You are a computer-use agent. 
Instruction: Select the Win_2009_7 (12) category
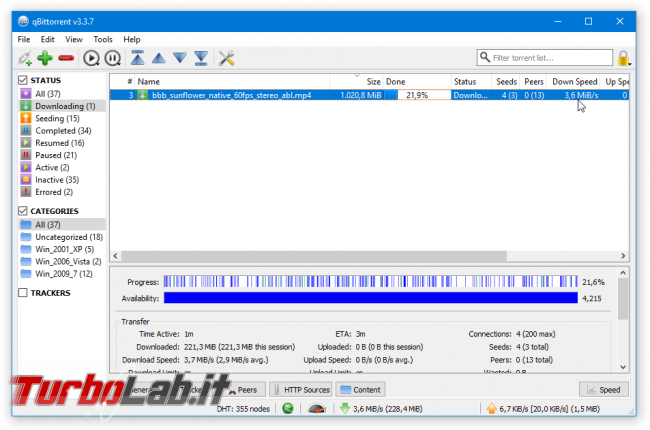tap(62, 274)
